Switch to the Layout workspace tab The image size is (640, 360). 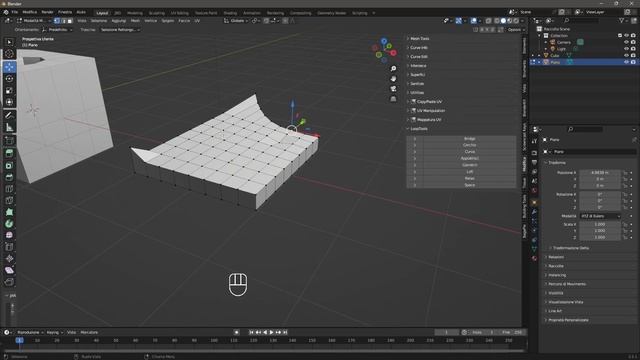tap(102, 13)
